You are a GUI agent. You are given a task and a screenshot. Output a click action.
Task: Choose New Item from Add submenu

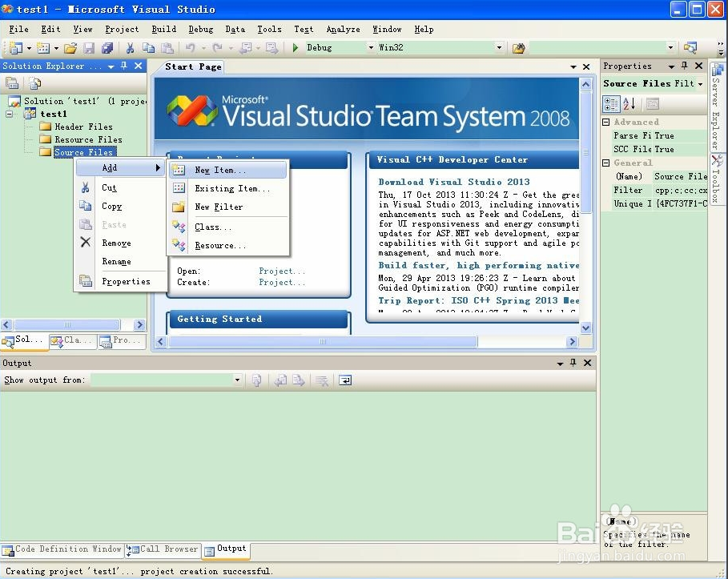(220, 171)
